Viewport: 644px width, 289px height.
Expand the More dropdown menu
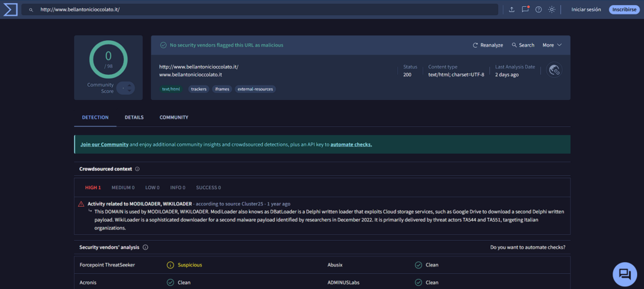[x=552, y=45]
